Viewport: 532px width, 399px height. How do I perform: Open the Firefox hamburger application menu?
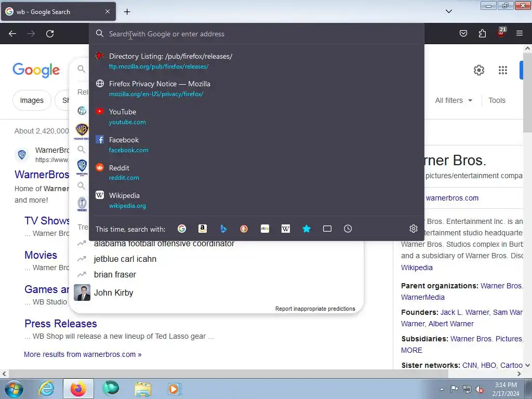[520, 33]
